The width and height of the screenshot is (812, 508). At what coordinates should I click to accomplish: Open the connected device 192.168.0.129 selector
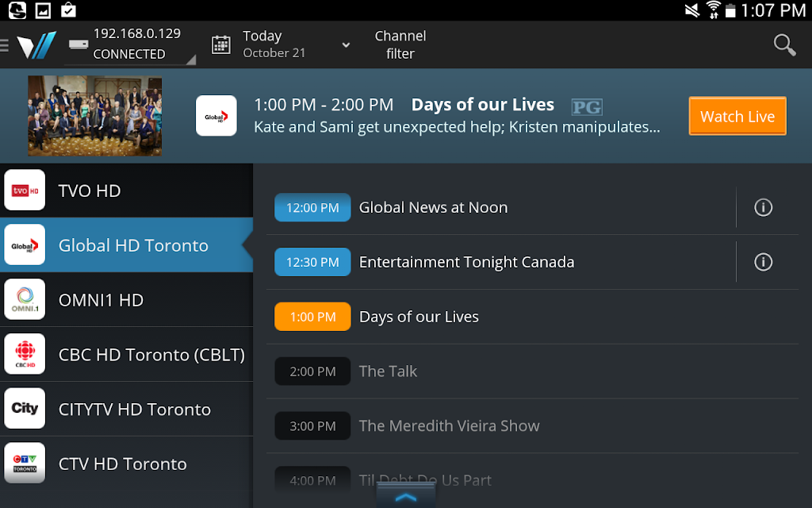131,44
